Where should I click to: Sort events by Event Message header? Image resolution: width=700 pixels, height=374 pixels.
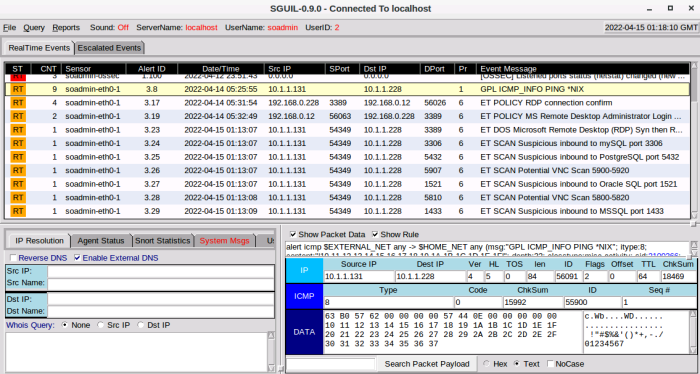[x=583, y=69]
